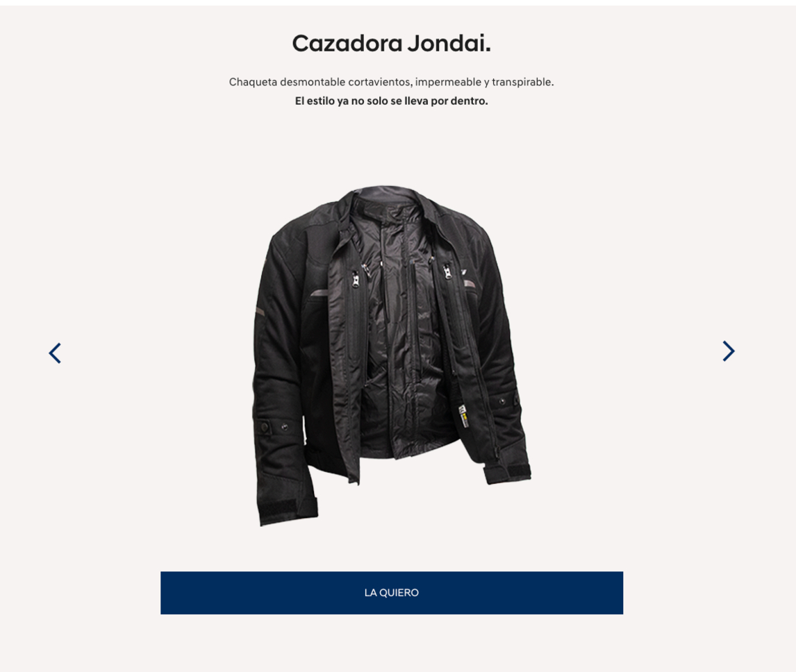This screenshot has width=796, height=672.
Task: Select the black jacket product image
Action: 391,355
